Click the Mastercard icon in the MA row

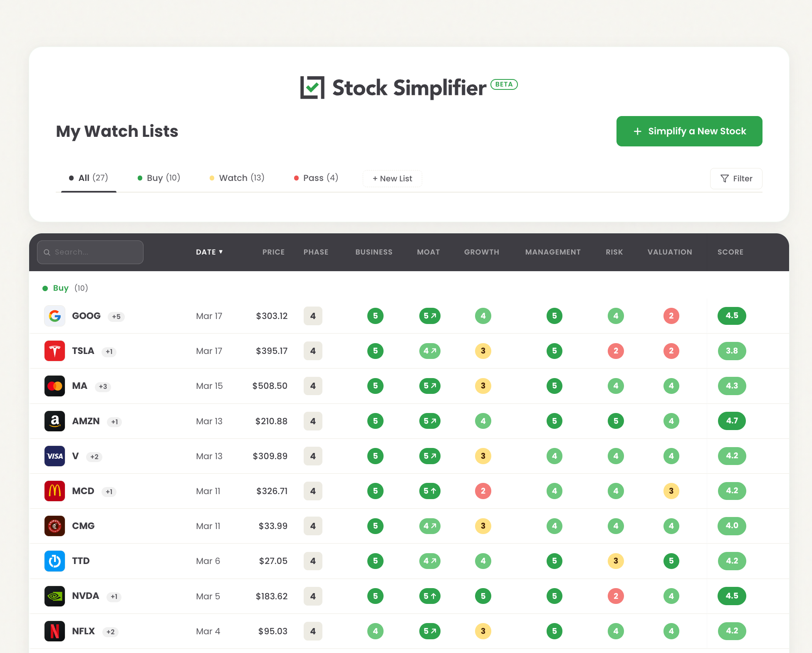[54, 386]
